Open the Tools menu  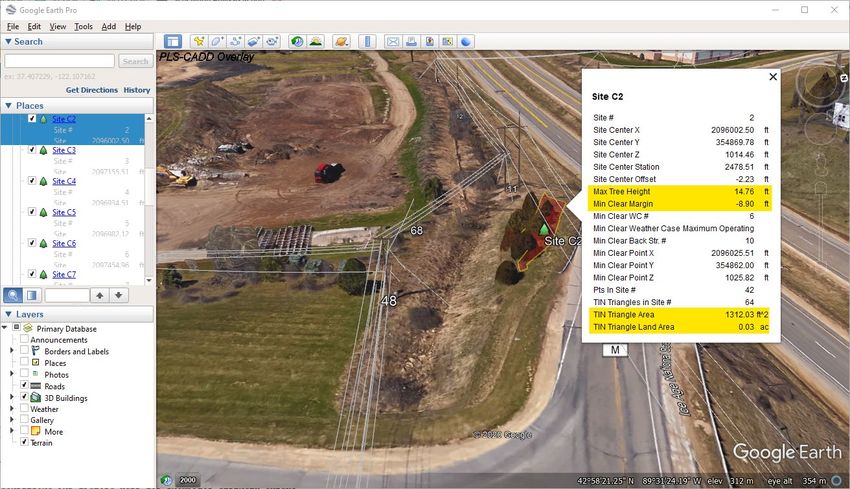[83, 26]
